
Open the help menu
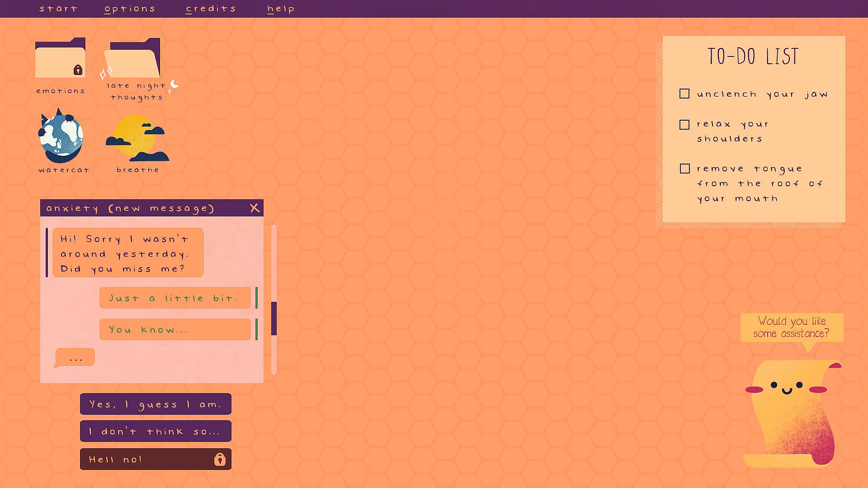(281, 9)
